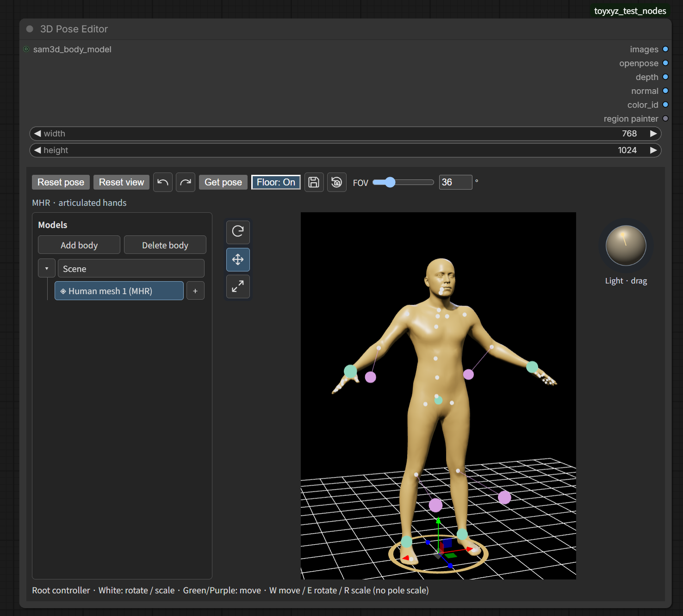Image resolution: width=683 pixels, height=616 pixels.
Task: Click the green Y-axis arrow of the gizmo
Action: [x=438, y=522]
